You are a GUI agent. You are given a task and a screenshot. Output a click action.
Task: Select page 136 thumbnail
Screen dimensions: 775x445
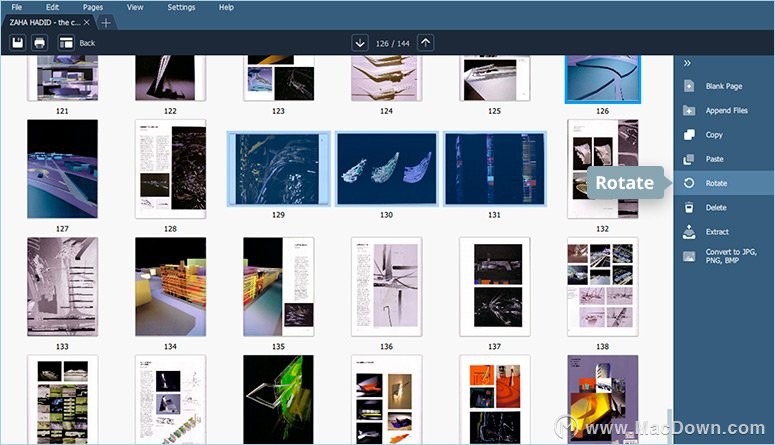tap(387, 287)
